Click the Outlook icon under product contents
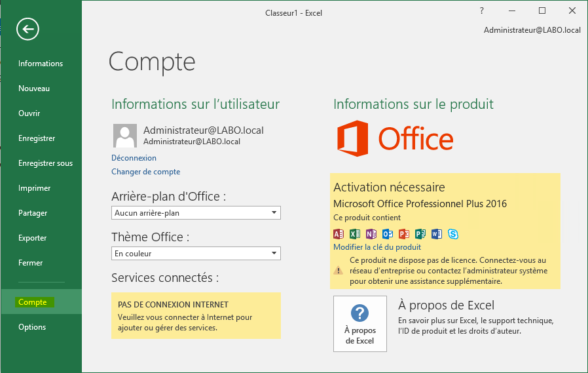The width and height of the screenshot is (588, 373). pyautogui.click(x=388, y=234)
